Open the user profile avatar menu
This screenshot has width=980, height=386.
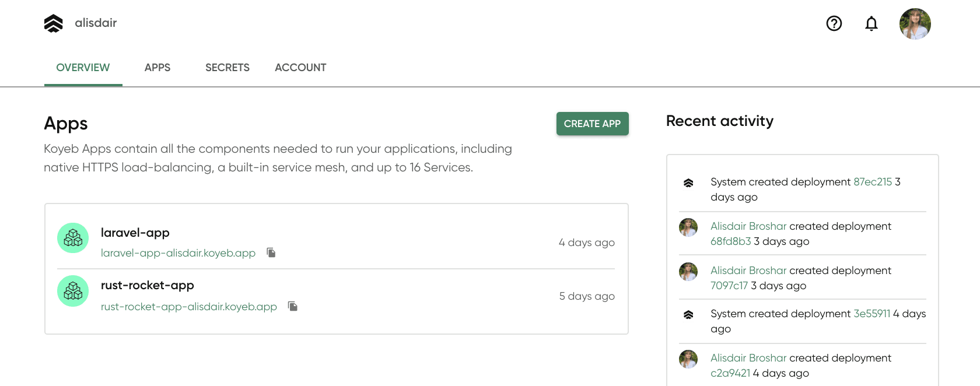[915, 24]
